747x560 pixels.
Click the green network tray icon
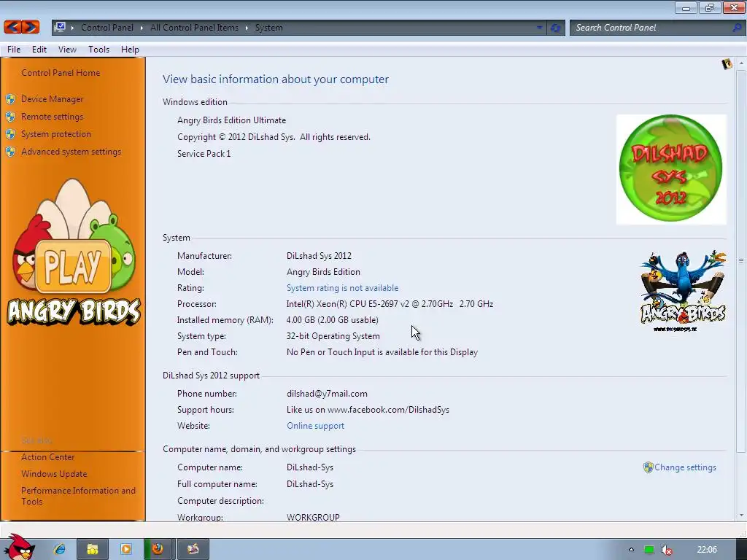(x=649, y=550)
